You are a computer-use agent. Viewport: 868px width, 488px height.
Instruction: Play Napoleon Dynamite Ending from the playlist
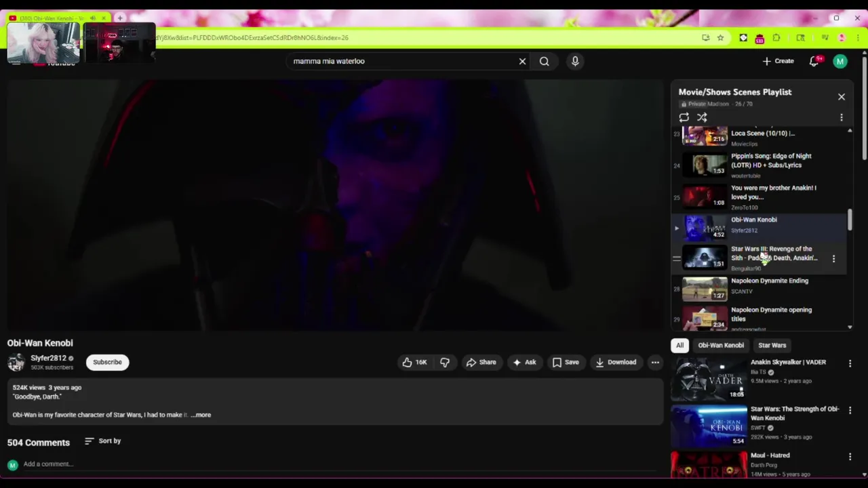click(759, 287)
